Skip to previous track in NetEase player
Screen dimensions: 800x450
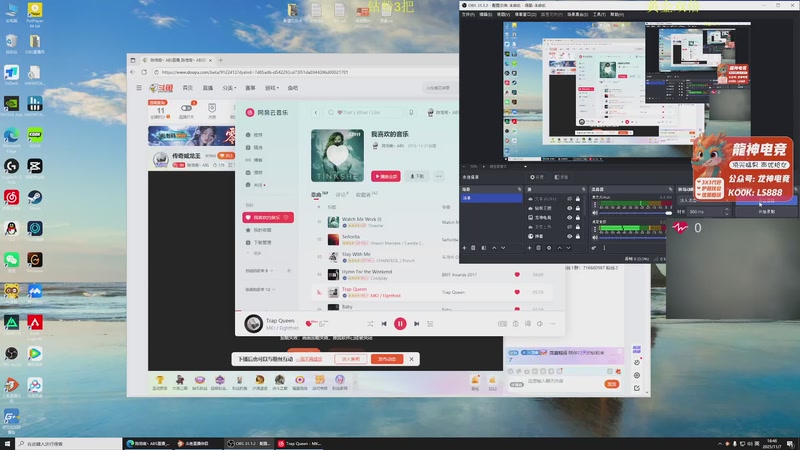(384, 323)
